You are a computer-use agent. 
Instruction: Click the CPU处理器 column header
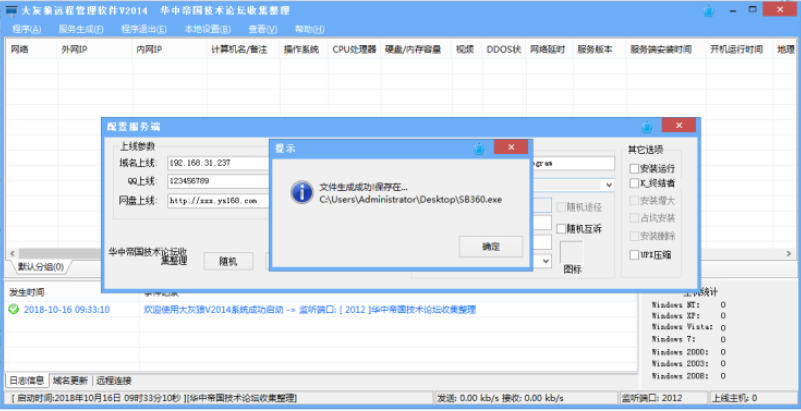click(355, 50)
